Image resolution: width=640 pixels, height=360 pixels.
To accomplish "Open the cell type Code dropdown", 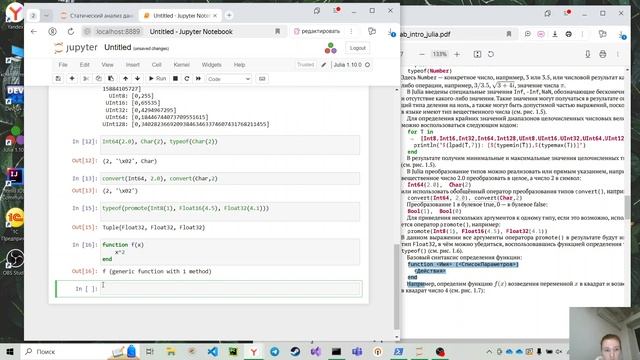I will [229, 79].
